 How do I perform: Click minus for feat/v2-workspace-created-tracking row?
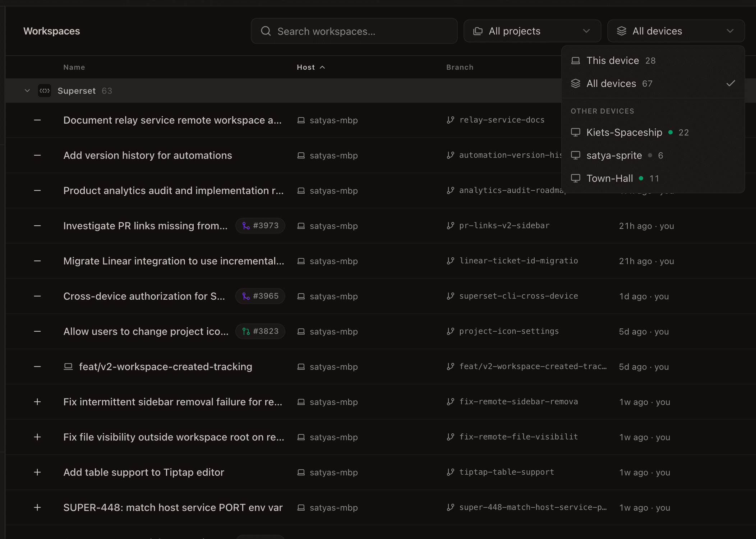[37, 367]
